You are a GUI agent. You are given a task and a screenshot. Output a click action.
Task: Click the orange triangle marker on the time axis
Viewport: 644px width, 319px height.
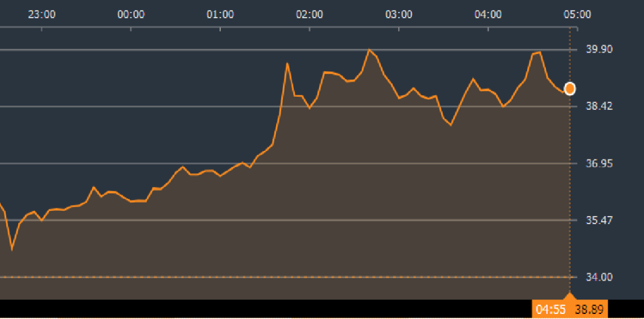[570, 296]
